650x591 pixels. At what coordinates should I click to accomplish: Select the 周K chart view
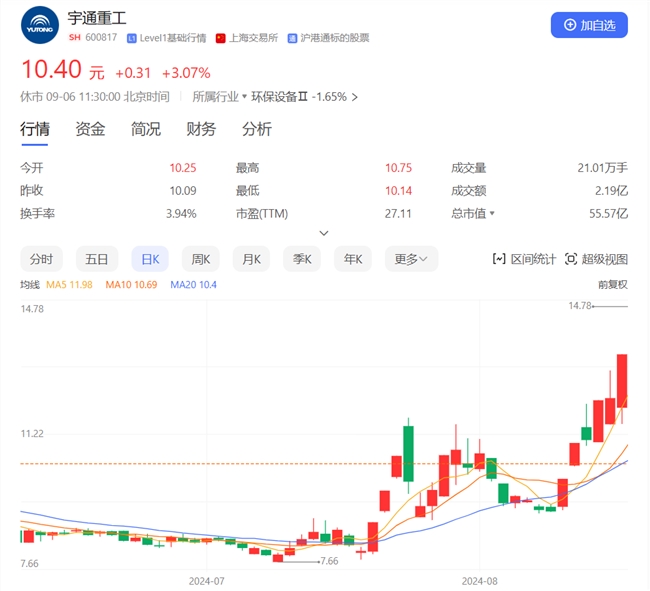pos(201,259)
